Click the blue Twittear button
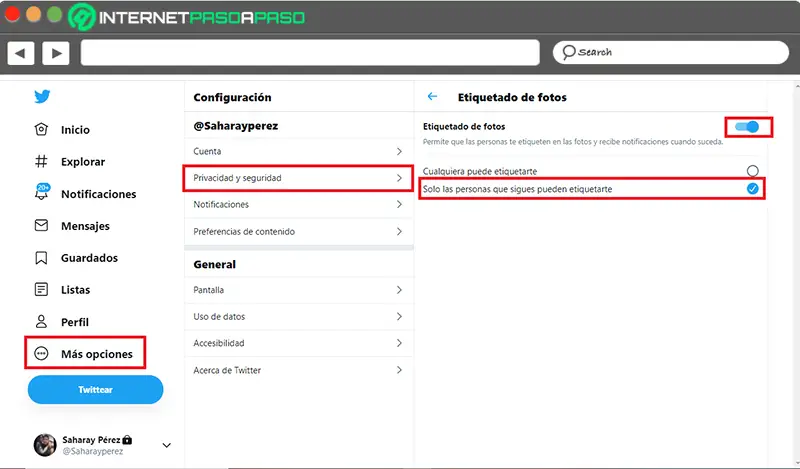Screen dimensions: 800x469 click(x=95, y=390)
